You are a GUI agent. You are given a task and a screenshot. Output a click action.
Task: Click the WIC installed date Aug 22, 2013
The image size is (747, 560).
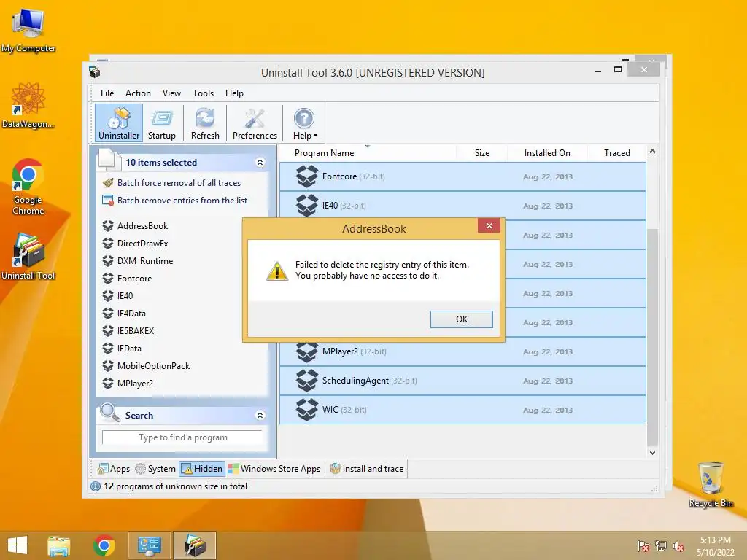548,410
